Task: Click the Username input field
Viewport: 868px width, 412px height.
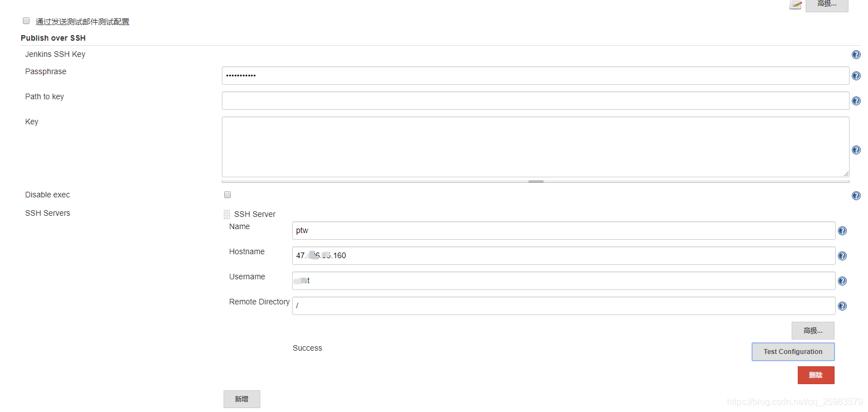Action: click(x=564, y=281)
